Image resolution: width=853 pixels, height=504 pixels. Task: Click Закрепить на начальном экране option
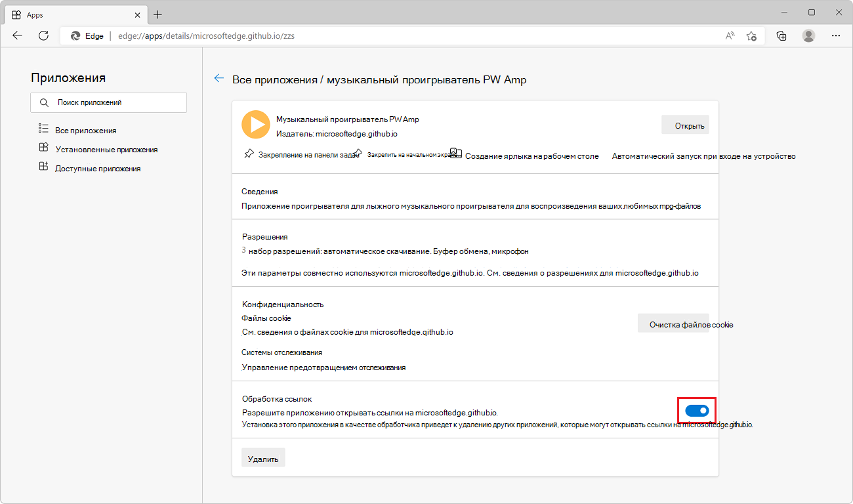(412, 156)
